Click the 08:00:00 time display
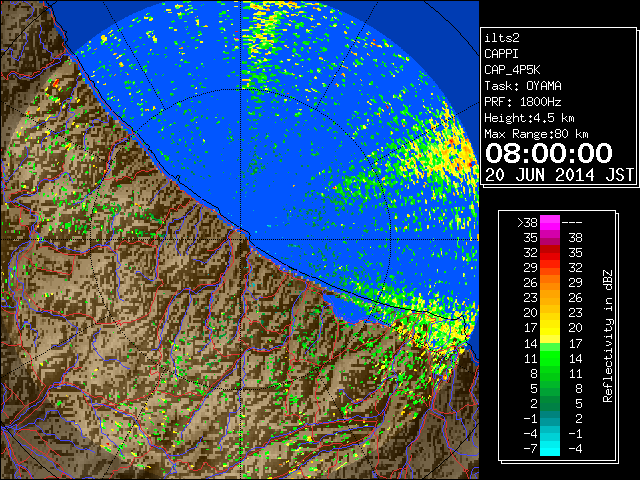This screenshot has height=480, width=640. coord(549,153)
